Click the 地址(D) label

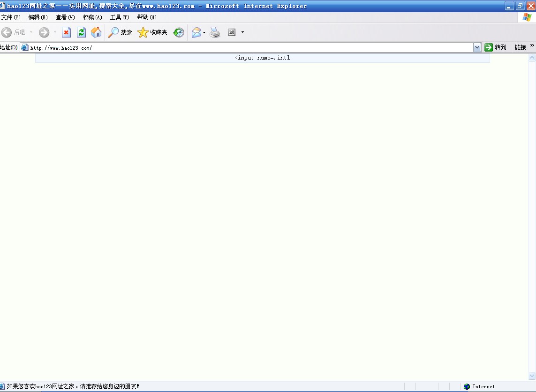(9, 47)
